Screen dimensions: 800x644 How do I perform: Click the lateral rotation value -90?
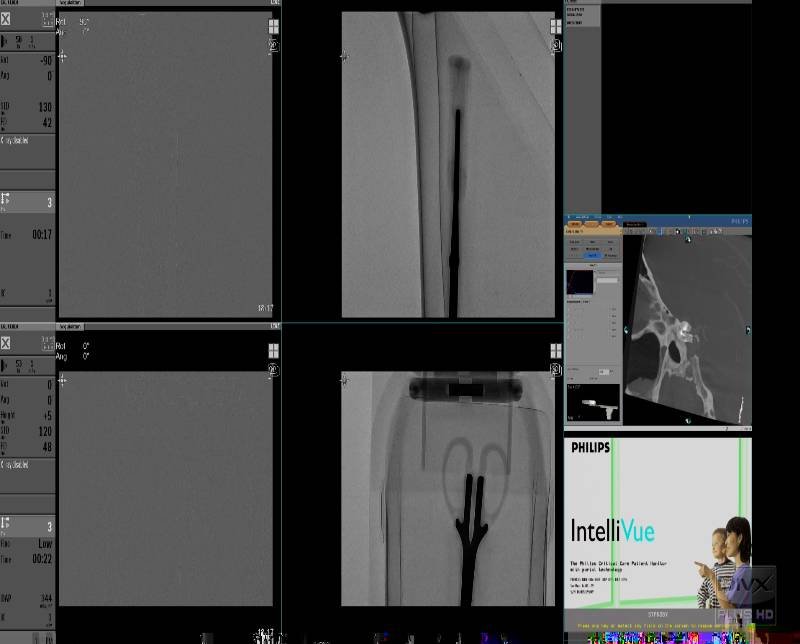point(46,61)
